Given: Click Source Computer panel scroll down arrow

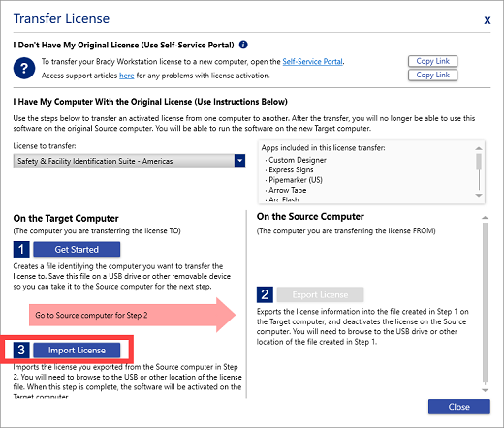Looking at the screenshot, I should pyautogui.click(x=485, y=390).
